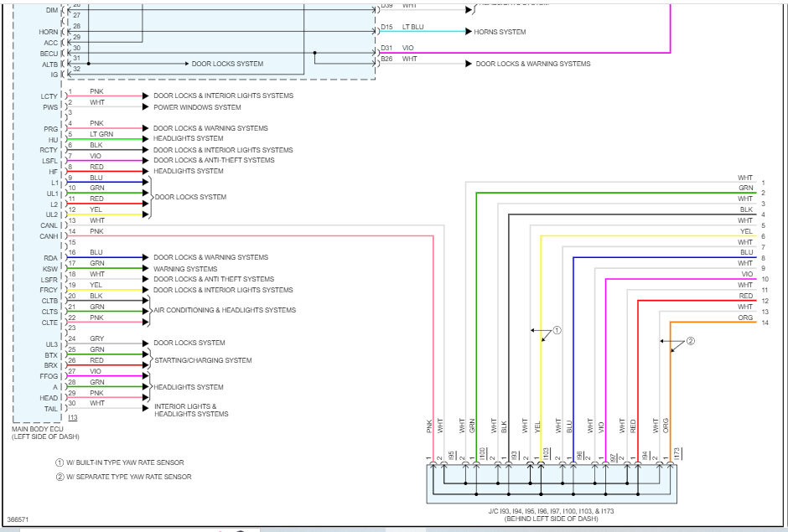Click the CANL pin label

(49, 225)
